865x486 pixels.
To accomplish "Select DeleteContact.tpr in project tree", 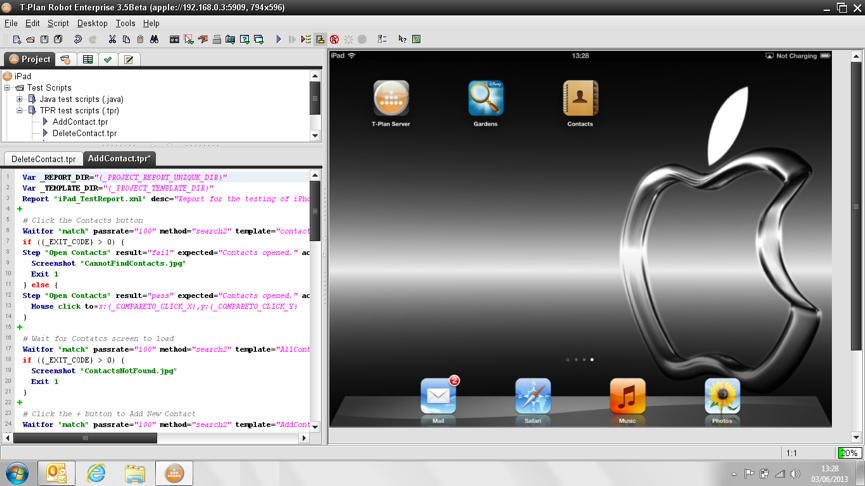I will click(84, 133).
